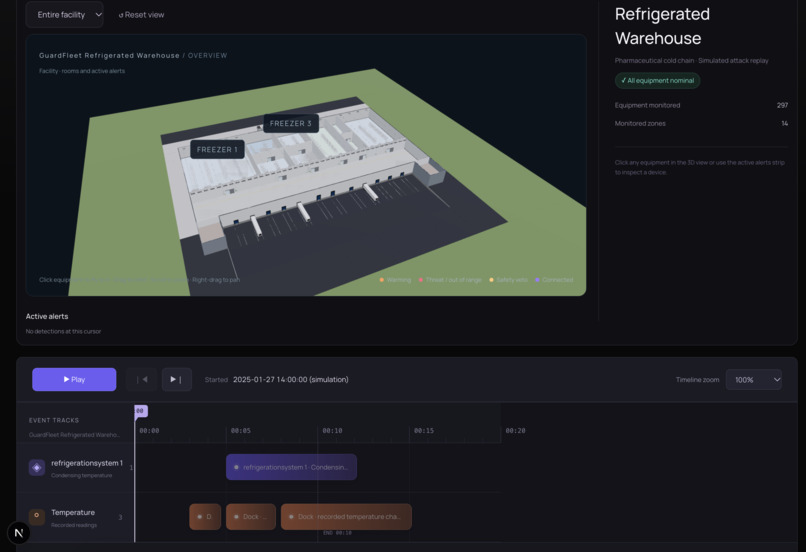Image resolution: width=806 pixels, height=552 pixels.
Task: Click the 00:05 timeline tick label
Action: (x=241, y=431)
